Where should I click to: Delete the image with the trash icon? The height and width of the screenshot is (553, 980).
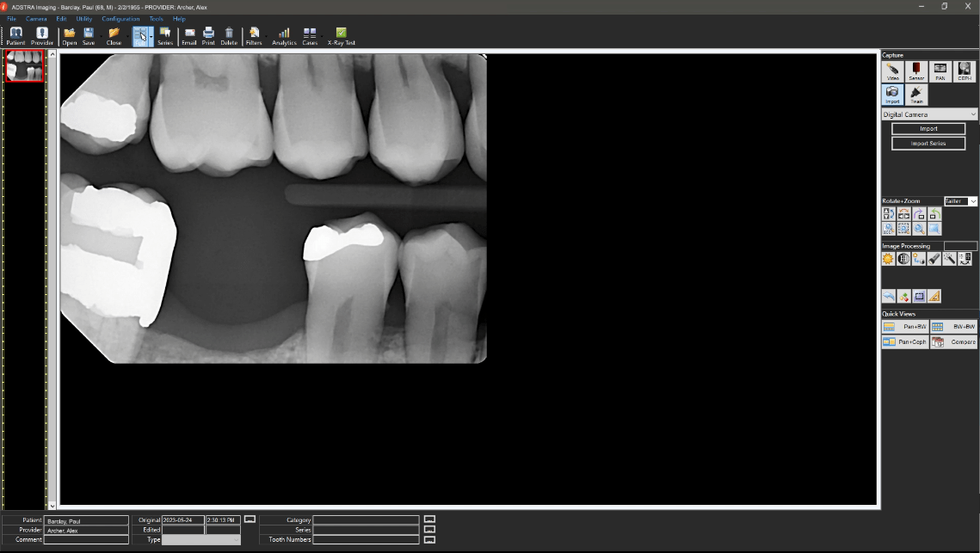point(229,36)
